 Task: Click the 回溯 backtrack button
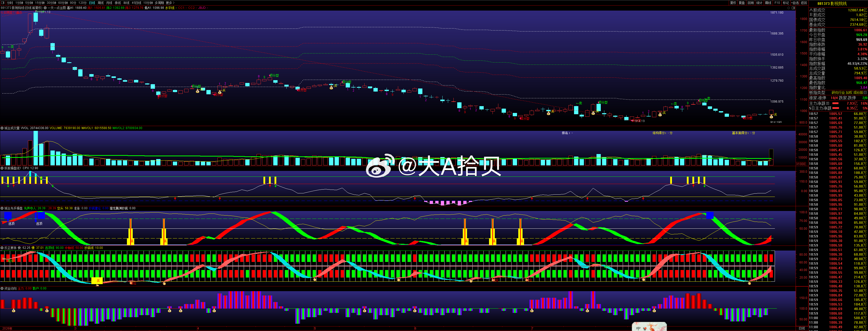(x=750, y=3)
